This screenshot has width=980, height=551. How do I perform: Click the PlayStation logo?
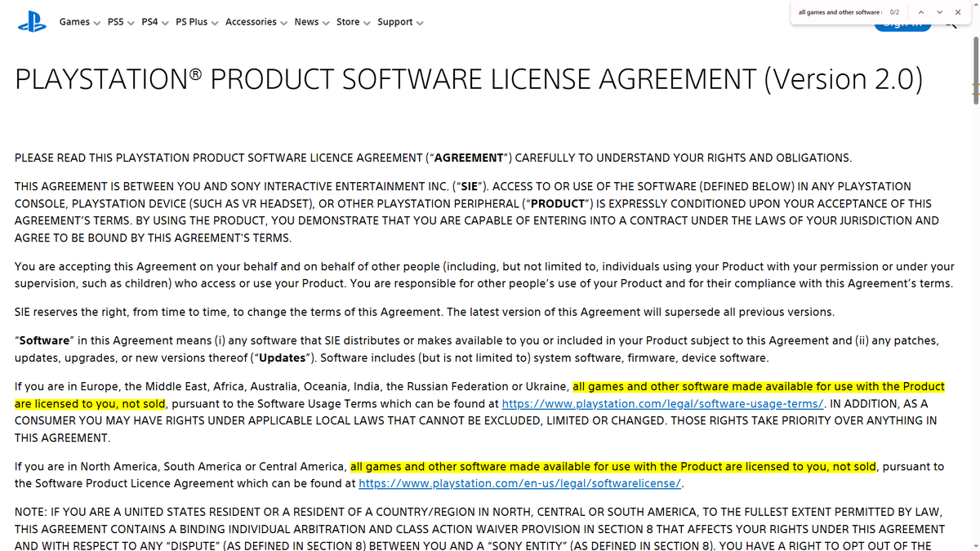pos(32,24)
